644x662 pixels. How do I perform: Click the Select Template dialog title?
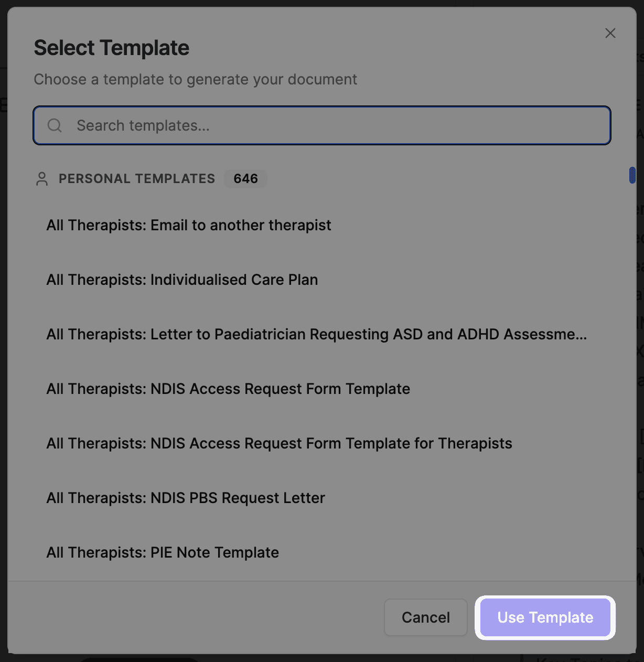point(111,47)
